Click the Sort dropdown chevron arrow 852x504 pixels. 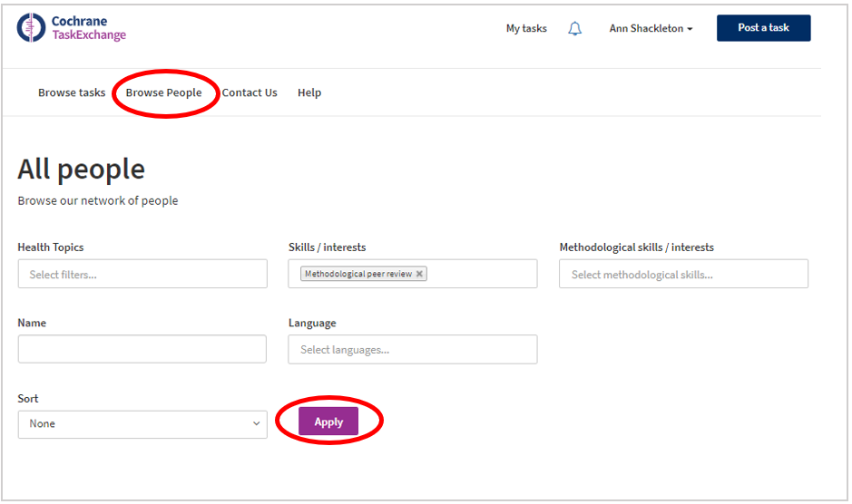256,423
